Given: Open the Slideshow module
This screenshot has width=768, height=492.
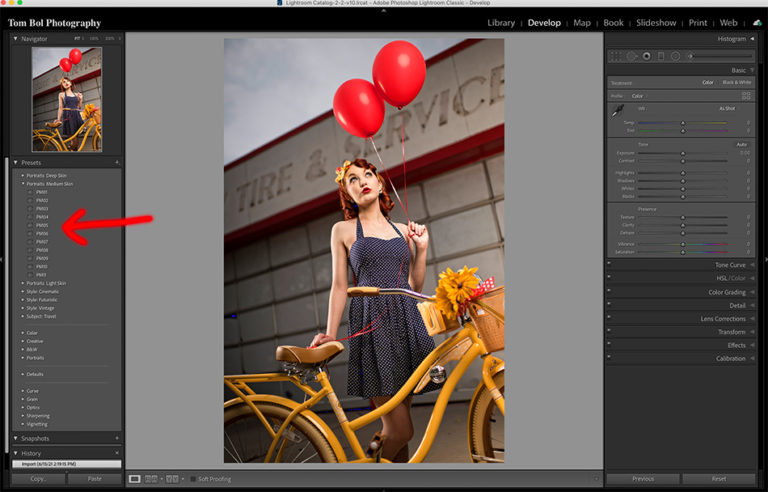Looking at the screenshot, I should (656, 23).
